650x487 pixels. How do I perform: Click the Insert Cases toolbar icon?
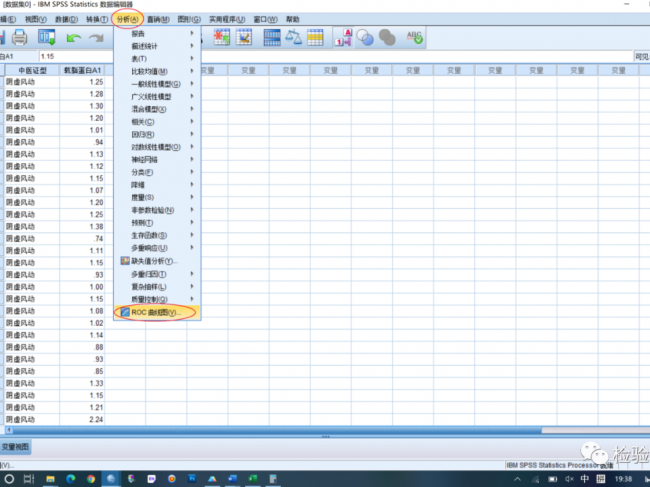pos(222,38)
